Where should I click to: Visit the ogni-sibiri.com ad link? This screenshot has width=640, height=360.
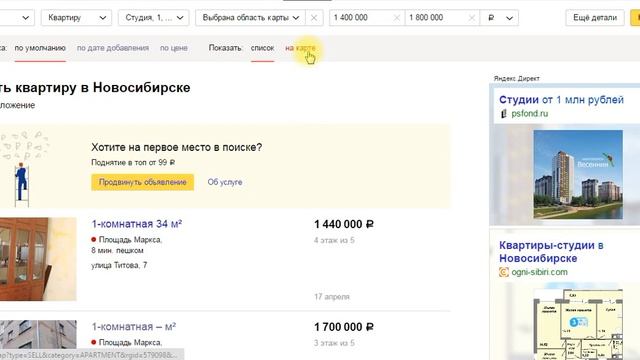(539, 272)
